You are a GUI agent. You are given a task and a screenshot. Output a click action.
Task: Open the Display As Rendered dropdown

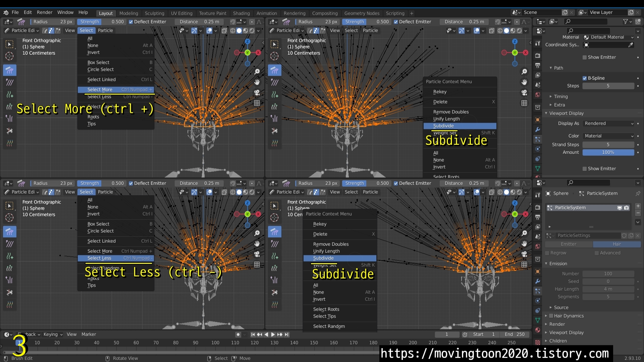pyautogui.click(x=609, y=123)
